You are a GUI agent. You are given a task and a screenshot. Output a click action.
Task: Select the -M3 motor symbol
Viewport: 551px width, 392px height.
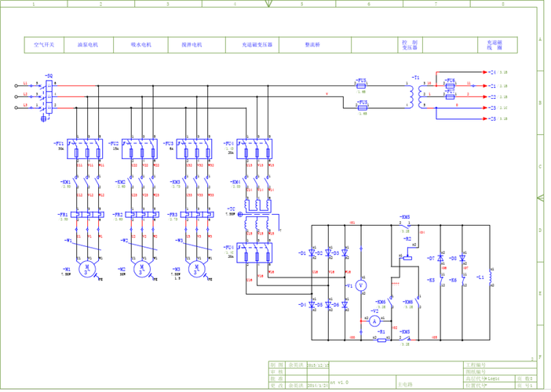pyautogui.click(x=196, y=270)
